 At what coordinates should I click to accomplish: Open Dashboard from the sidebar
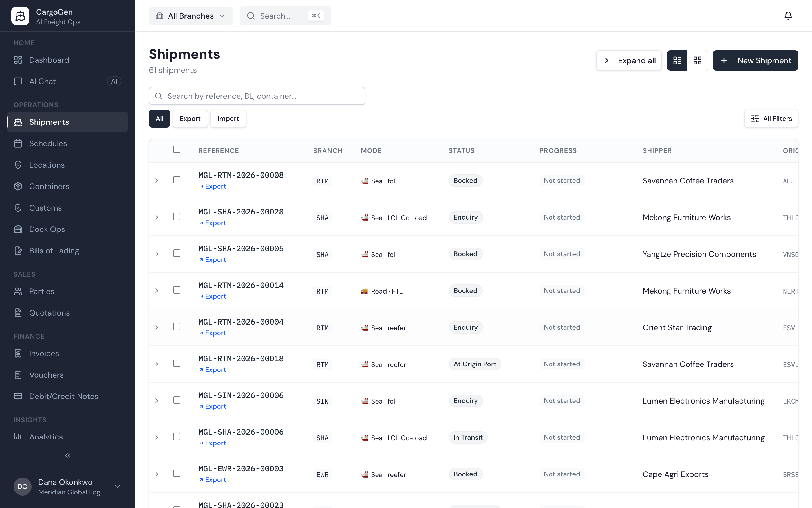(67, 60)
